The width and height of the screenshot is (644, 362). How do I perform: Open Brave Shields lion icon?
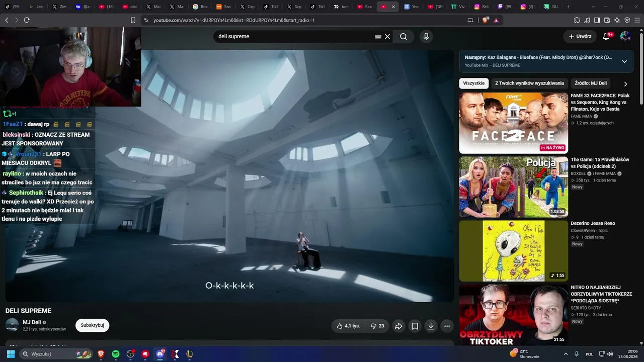tap(486, 20)
